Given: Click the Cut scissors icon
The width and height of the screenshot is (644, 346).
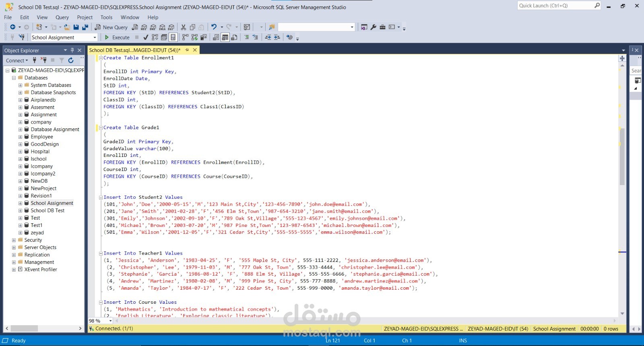Looking at the screenshot, I should (184, 27).
